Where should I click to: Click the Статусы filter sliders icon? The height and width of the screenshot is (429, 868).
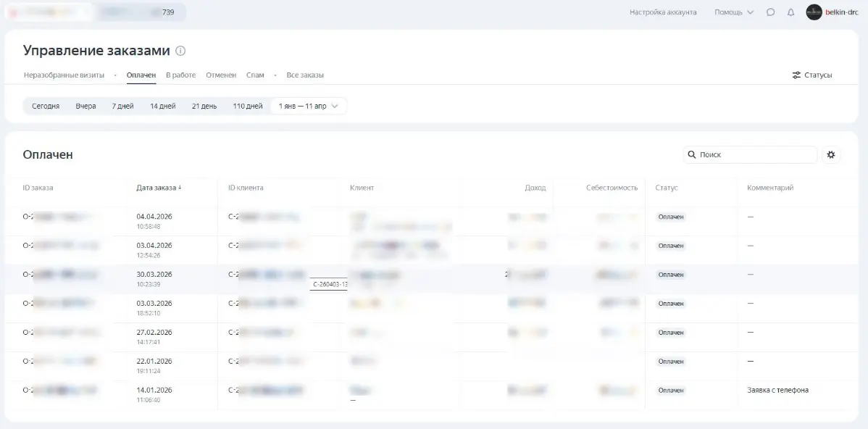tap(796, 75)
